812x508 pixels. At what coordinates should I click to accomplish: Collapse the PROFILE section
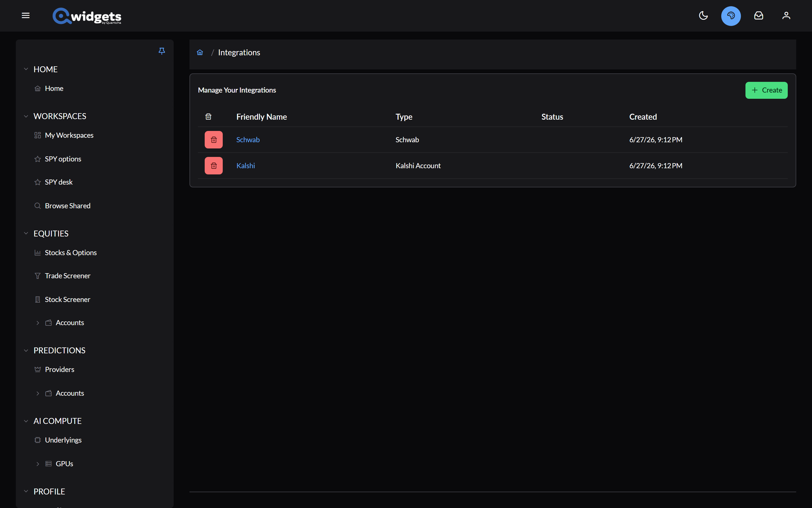pos(26,491)
